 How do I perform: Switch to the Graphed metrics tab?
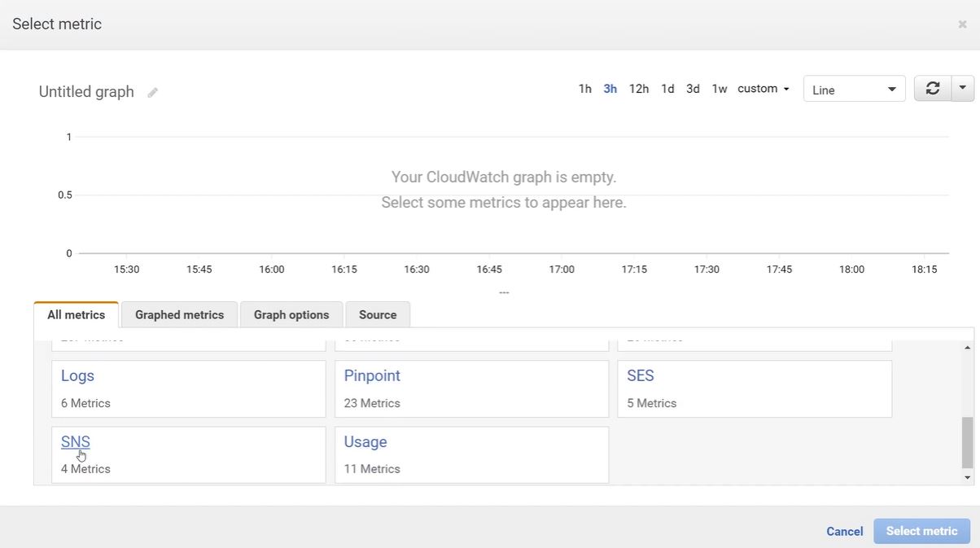point(179,315)
